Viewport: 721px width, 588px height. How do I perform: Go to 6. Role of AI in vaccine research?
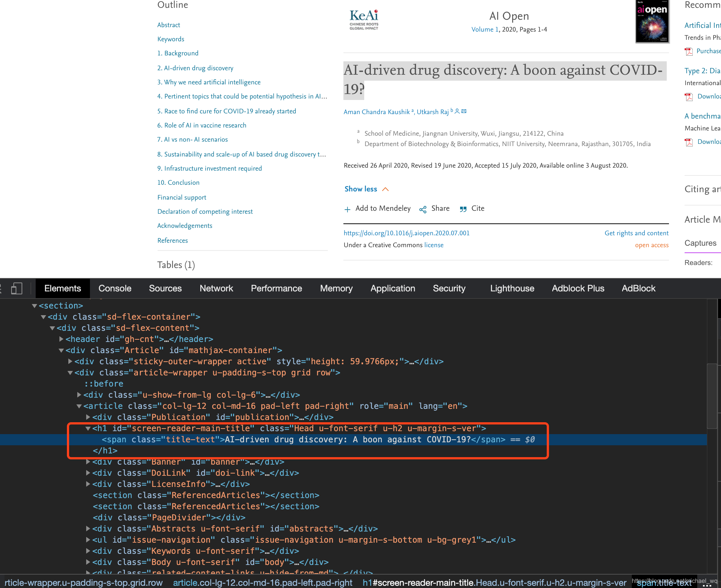(202, 125)
